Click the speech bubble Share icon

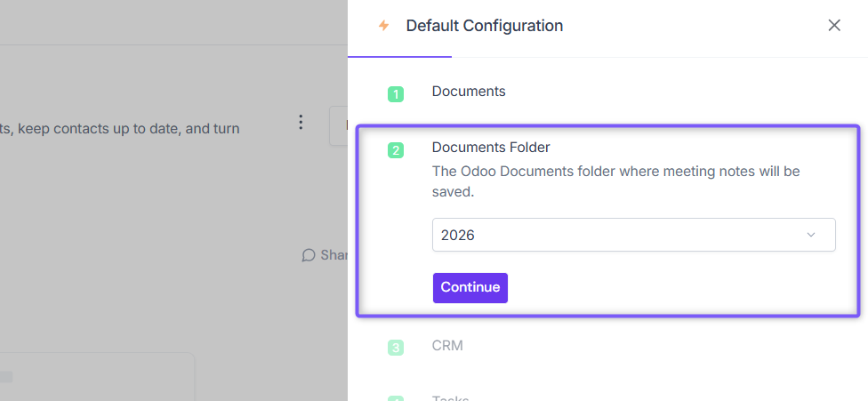coord(309,255)
